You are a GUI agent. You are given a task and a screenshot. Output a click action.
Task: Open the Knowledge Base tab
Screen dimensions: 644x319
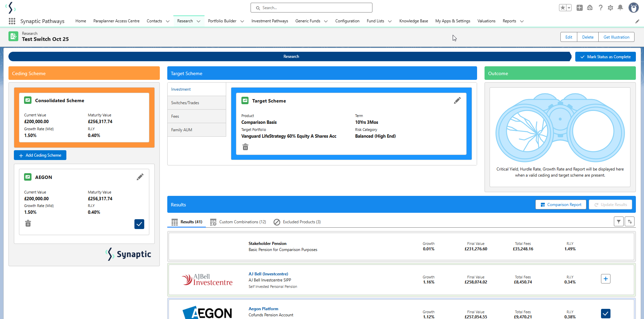pos(414,21)
